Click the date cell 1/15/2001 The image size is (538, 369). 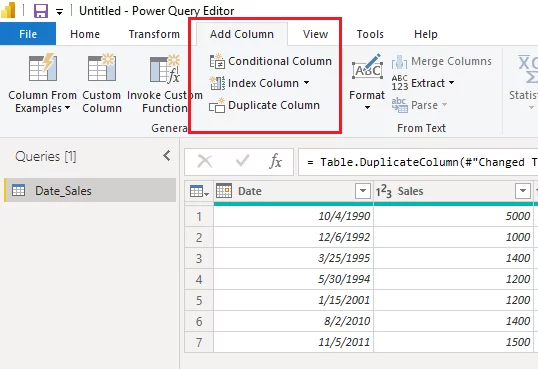tap(293, 300)
